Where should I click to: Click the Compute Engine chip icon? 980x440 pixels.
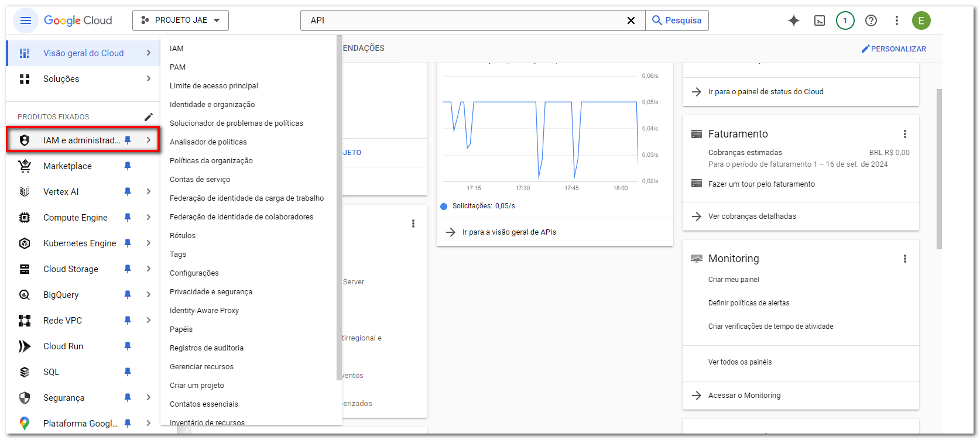(25, 218)
